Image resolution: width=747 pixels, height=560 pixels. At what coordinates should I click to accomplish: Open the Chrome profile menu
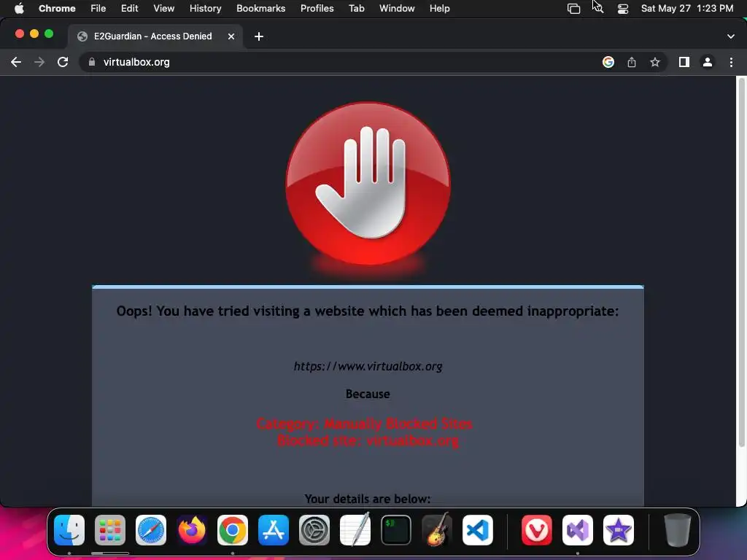point(708,62)
